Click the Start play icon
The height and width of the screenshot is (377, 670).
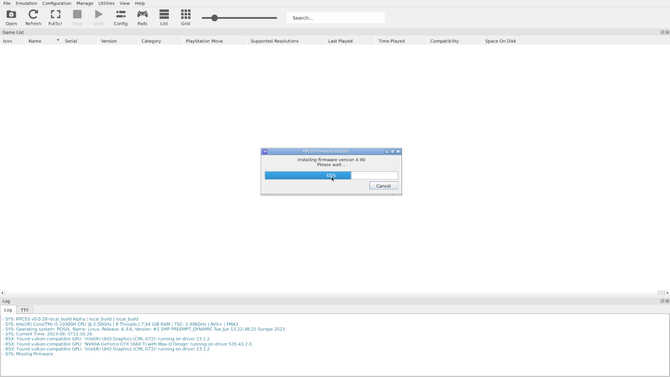point(99,18)
